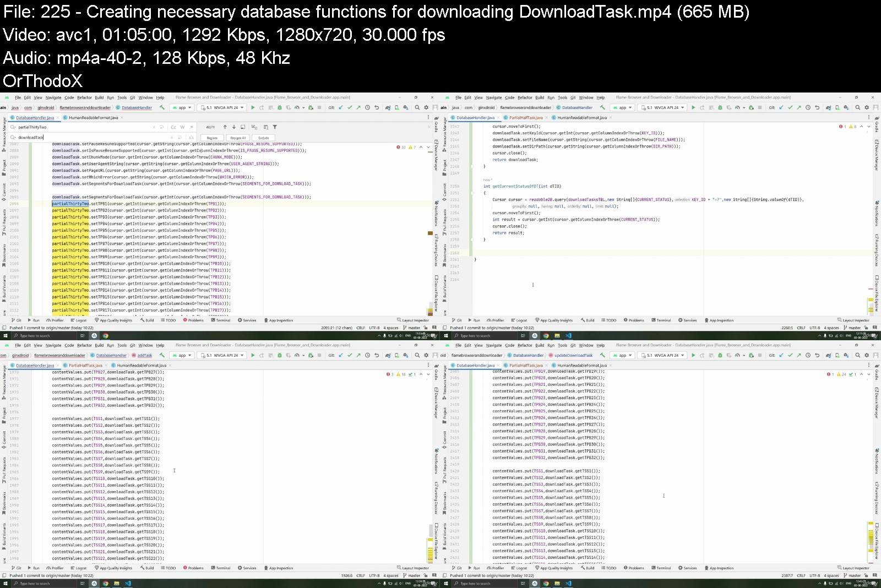Open Window menu in bottom-right window
This screenshot has height=588, width=881.
click(586, 345)
